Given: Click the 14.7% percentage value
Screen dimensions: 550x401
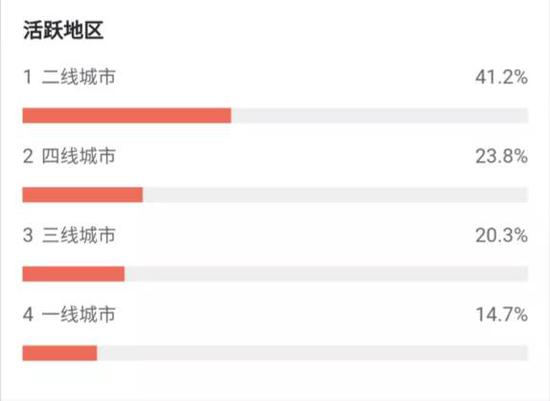Looking at the screenshot, I should pos(502,315).
